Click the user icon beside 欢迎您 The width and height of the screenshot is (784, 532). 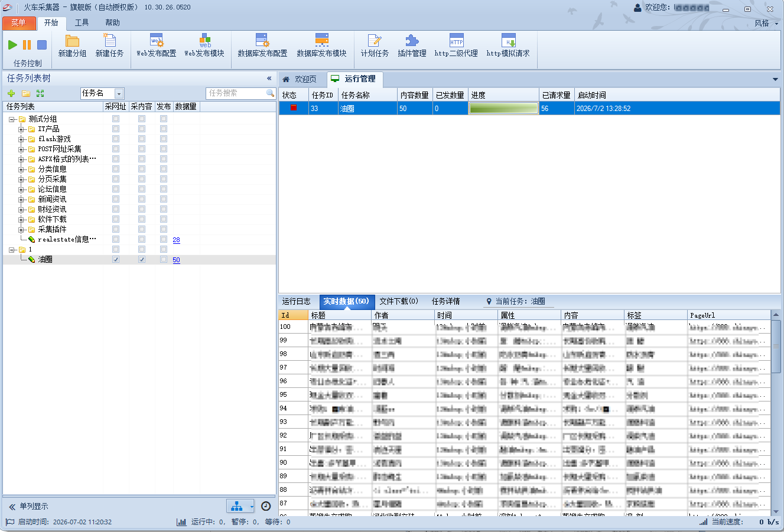click(x=637, y=8)
